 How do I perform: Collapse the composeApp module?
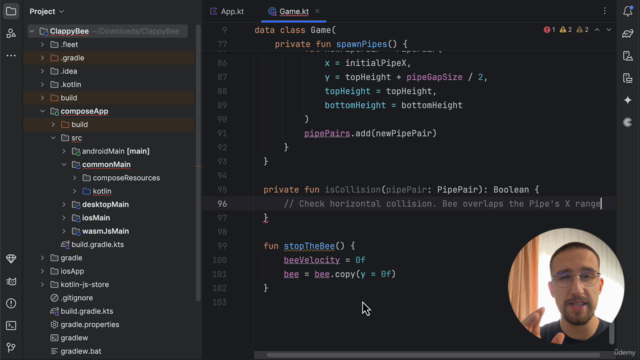tap(42, 111)
